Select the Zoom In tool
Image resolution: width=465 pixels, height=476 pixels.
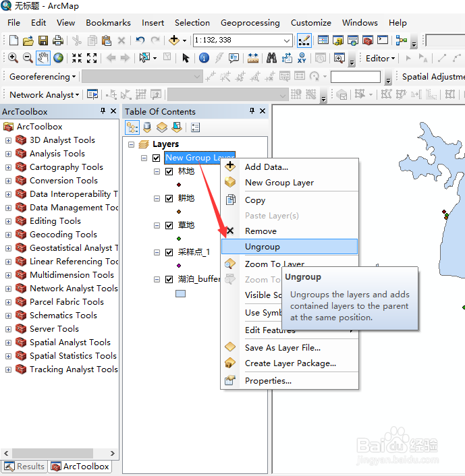click(x=13, y=58)
